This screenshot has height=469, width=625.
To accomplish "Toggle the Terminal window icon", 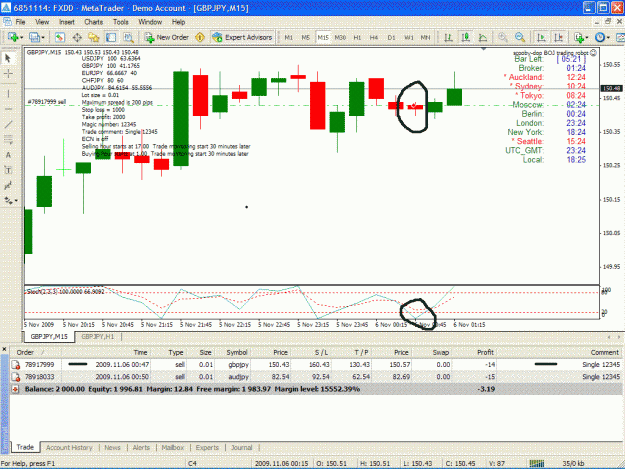I will [111, 37].
